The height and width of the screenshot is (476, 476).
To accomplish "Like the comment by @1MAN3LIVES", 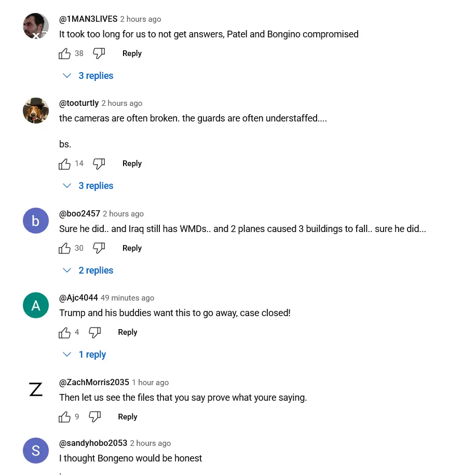I will (65, 53).
